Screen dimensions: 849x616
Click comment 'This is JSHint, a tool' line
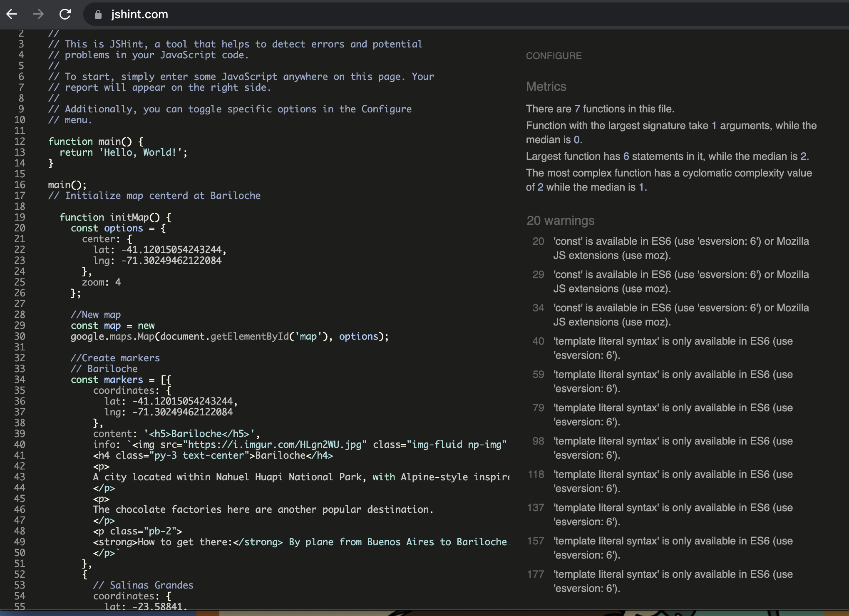235,44
